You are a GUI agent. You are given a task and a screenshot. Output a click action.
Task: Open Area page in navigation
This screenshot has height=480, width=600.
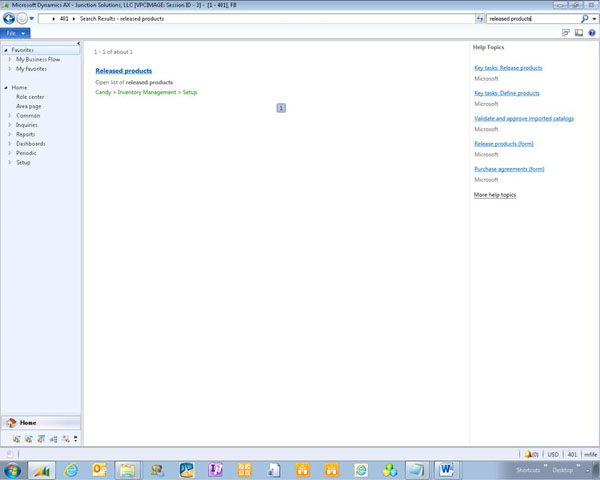29,106
